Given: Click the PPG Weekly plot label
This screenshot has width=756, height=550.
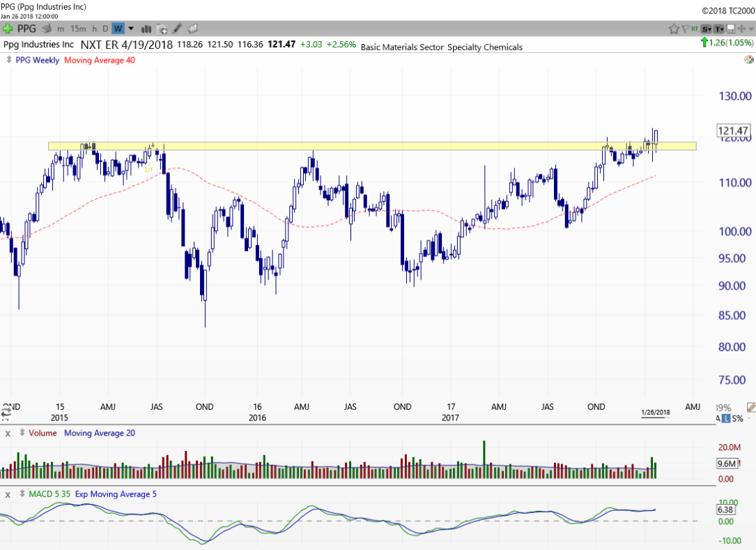Looking at the screenshot, I should [36, 60].
